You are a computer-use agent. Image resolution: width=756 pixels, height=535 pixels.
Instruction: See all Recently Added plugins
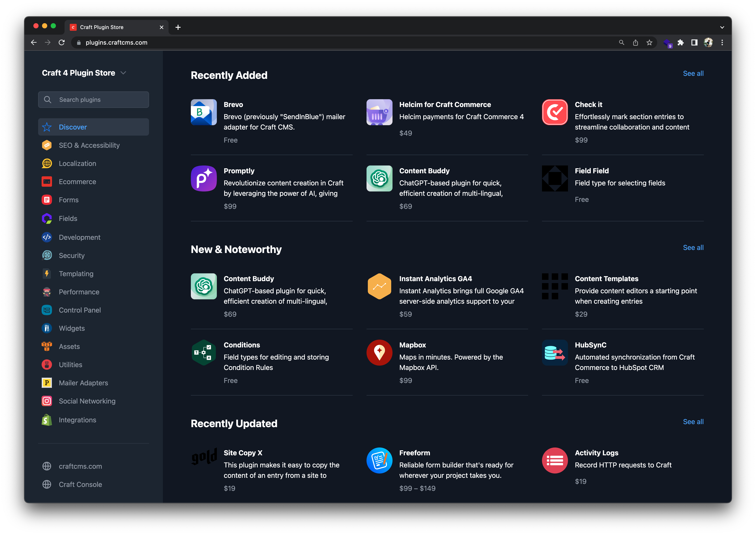click(x=693, y=73)
